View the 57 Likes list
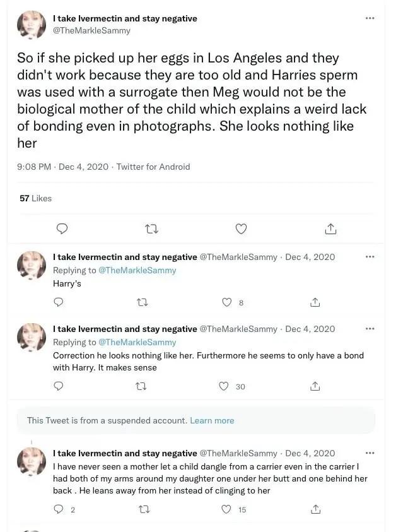This screenshot has width=408, height=532. point(36,198)
